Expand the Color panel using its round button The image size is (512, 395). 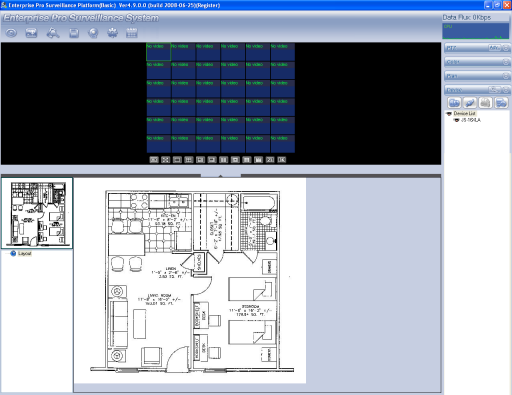(506, 62)
